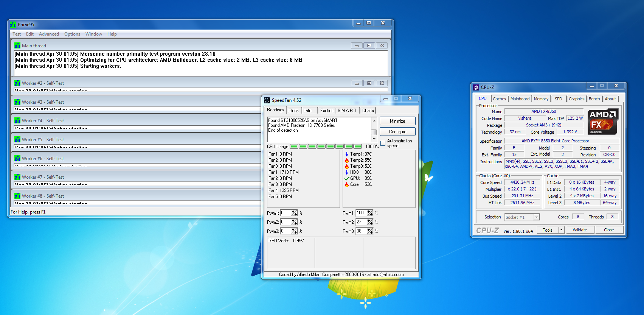Open the Advanced menu in Prime95

pyautogui.click(x=49, y=34)
